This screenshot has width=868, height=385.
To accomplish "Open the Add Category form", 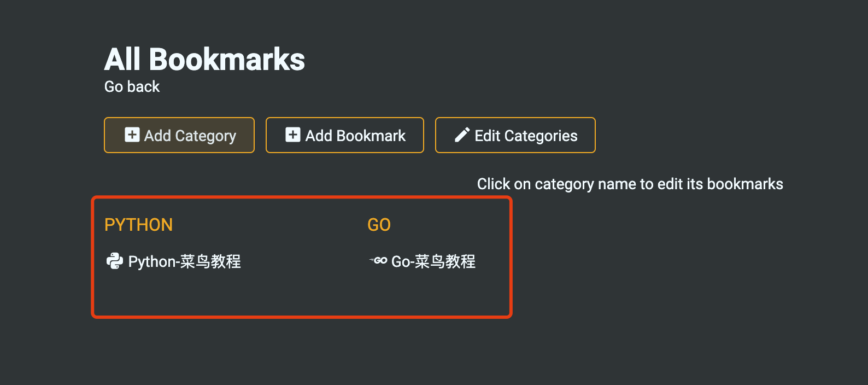I will coord(179,135).
